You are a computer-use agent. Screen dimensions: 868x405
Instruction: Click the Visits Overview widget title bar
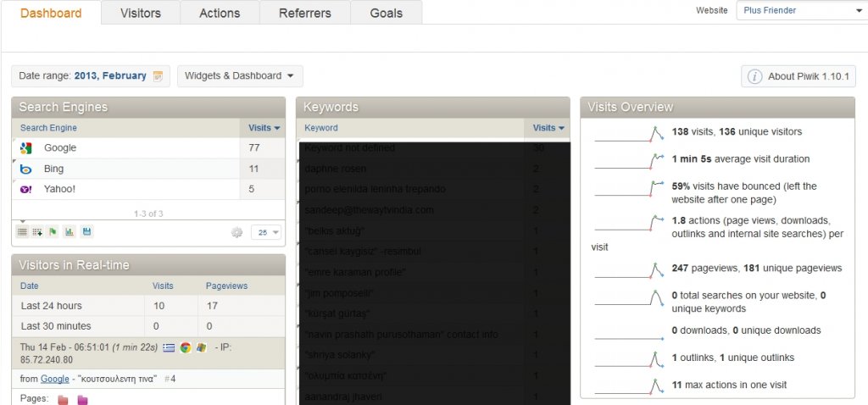(717, 108)
